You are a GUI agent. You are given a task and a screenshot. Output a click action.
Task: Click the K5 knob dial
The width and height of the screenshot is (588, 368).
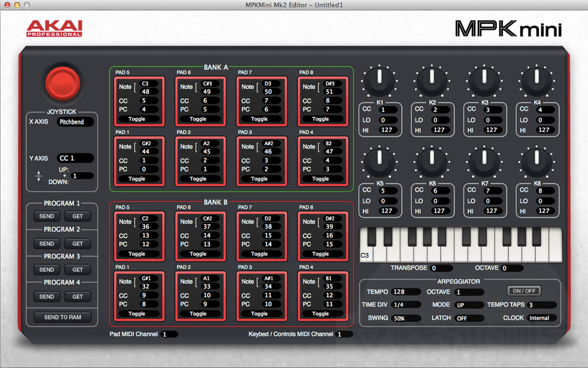pyautogui.click(x=379, y=162)
